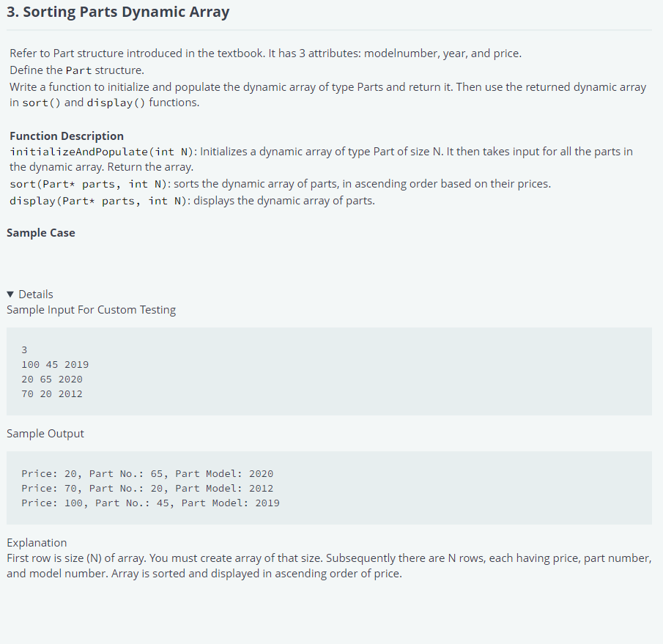
Task: Click the problem title Sorting Parts Dynamic Array
Action: 119,12
